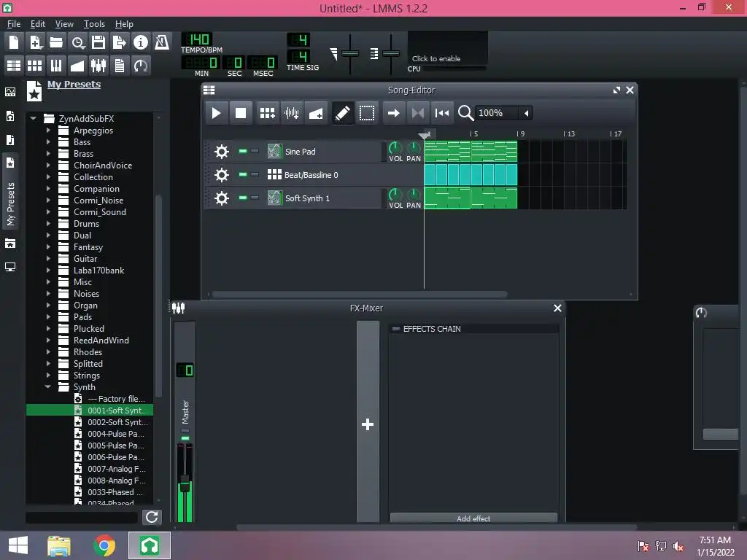
Task: Add automation track in Song-Editor
Action: click(316, 113)
